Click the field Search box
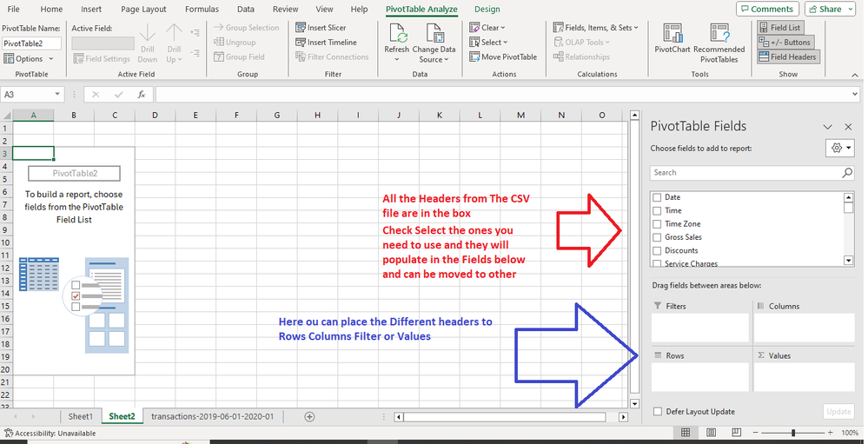This screenshot has height=444, width=868. tap(745, 173)
